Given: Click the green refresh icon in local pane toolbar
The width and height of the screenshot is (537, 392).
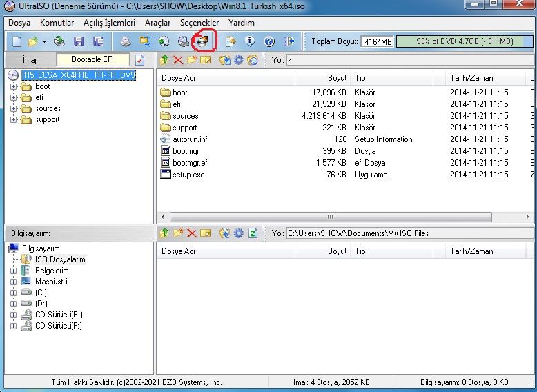Looking at the screenshot, I should 253,233.
